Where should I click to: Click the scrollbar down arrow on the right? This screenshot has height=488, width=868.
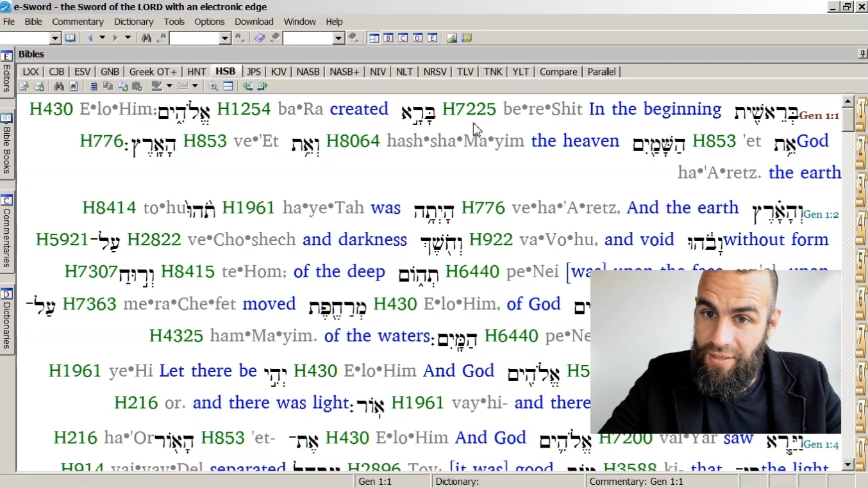(849, 466)
